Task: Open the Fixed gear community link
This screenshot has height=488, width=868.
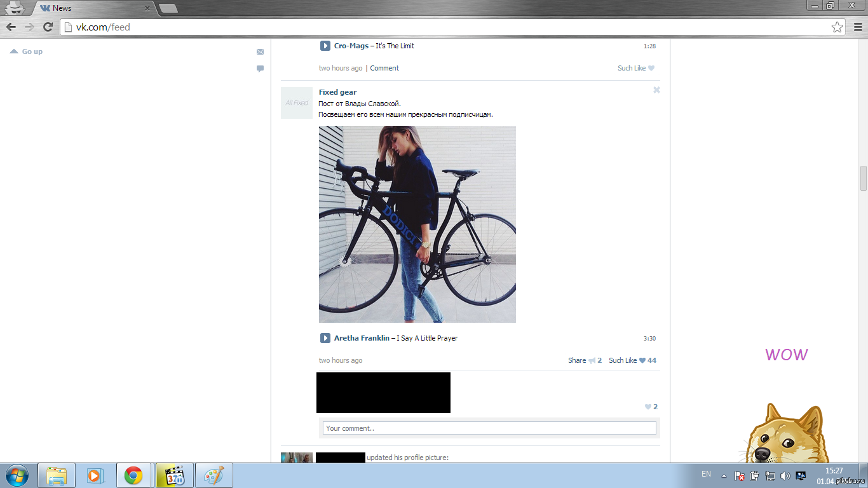Action: click(337, 92)
